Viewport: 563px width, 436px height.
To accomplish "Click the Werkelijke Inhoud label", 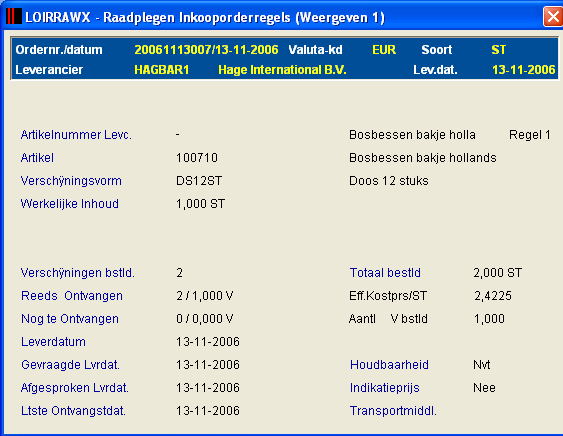I will [70, 204].
